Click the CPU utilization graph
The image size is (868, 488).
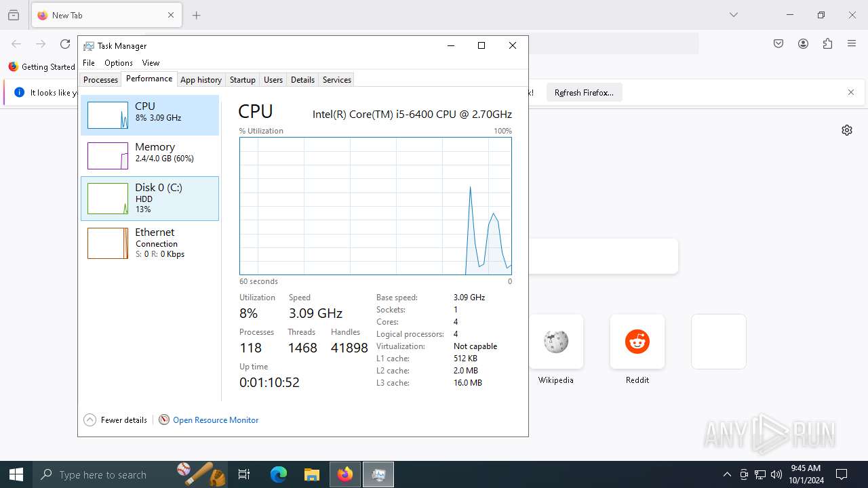[x=376, y=206]
